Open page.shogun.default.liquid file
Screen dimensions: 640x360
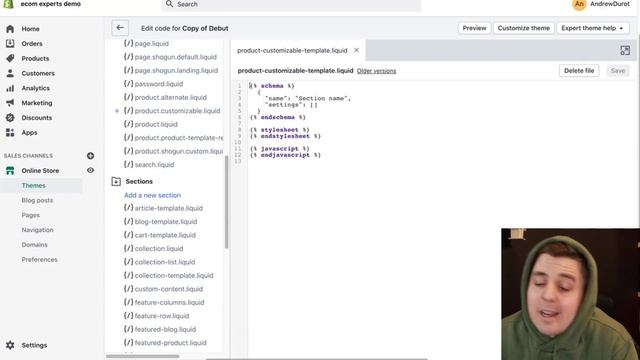tap(176, 57)
